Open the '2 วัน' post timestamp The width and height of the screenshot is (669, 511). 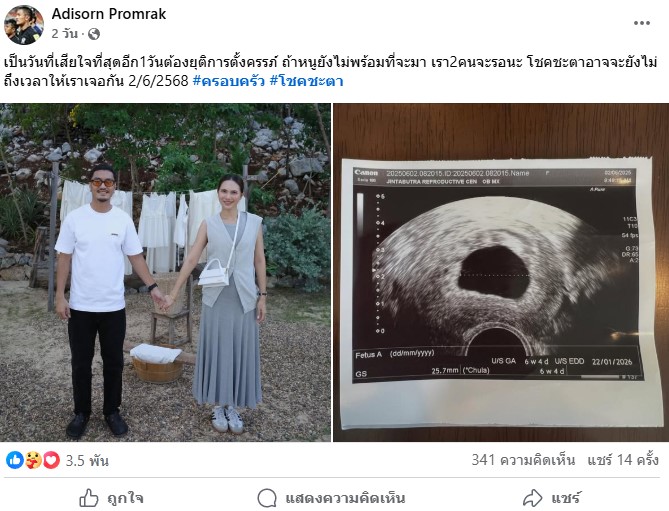65,34
